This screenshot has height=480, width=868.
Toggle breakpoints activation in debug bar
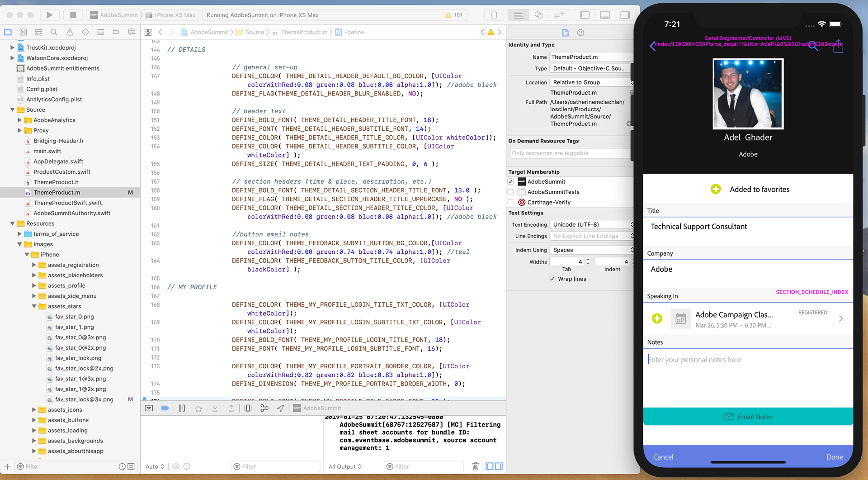(165, 408)
